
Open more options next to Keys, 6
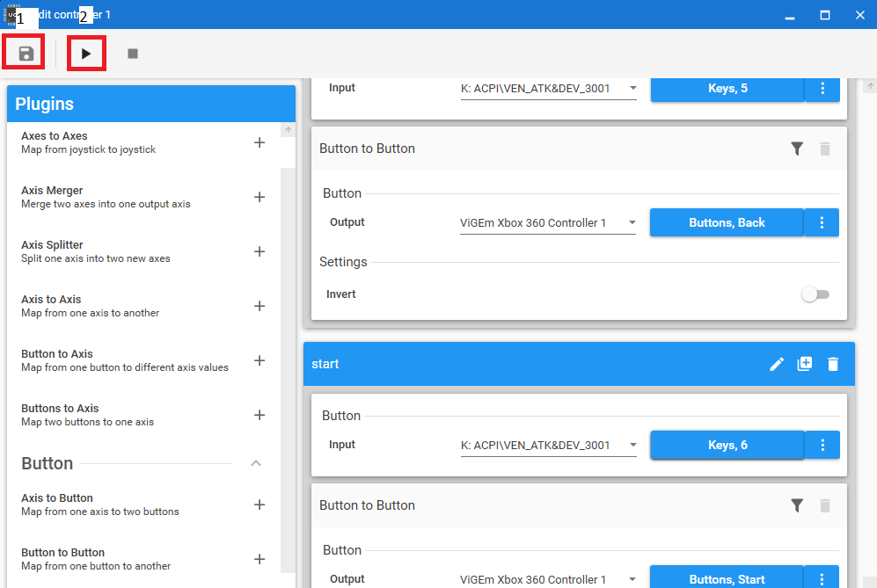[822, 445]
